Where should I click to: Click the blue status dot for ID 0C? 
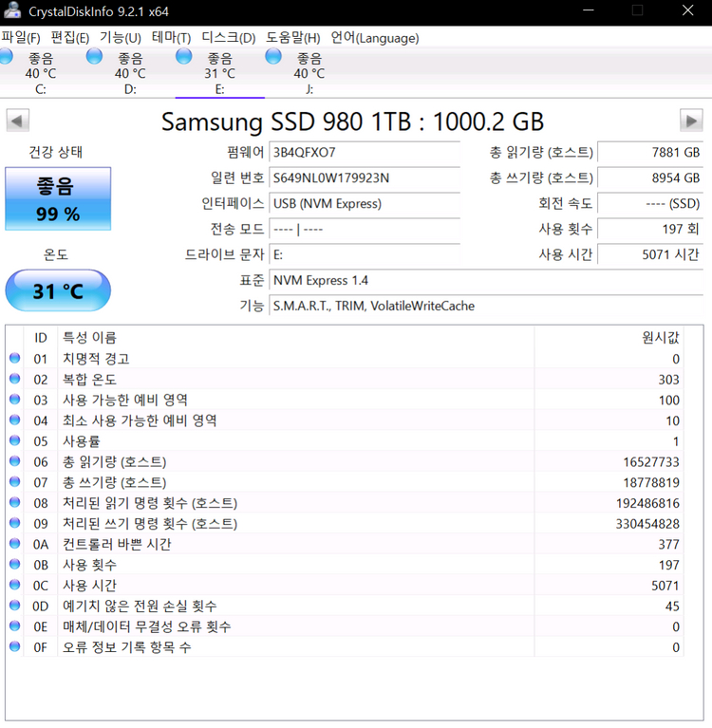click(x=15, y=585)
